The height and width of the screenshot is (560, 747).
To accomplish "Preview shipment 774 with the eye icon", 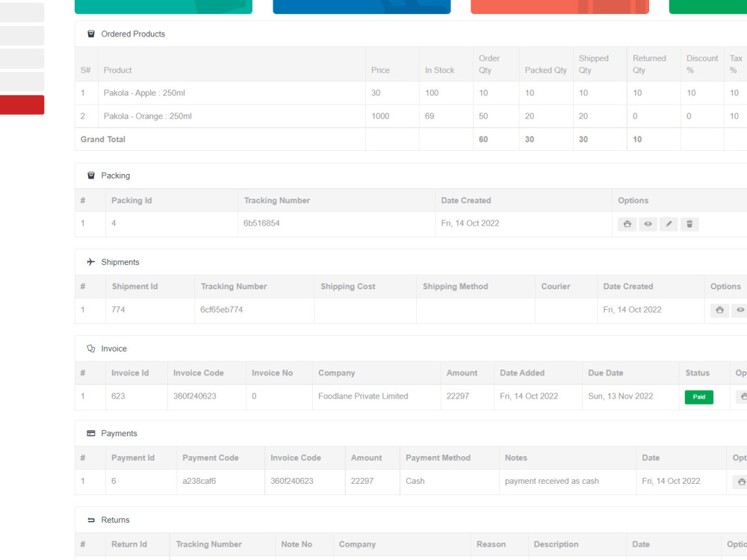I will (x=740, y=310).
